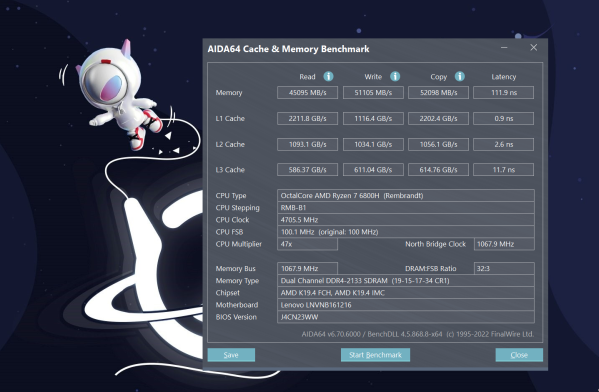Click the Memory Type field
The width and height of the screenshot is (599, 392).
[406, 281]
